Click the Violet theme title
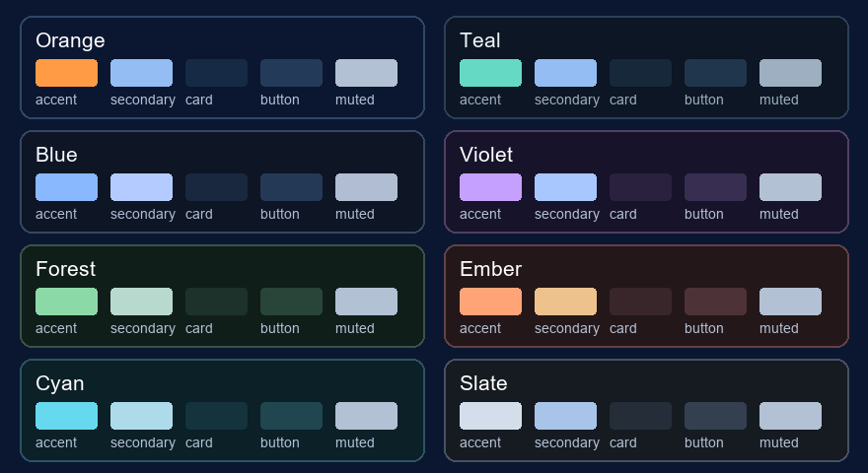This screenshot has width=868, height=473. pos(486,155)
